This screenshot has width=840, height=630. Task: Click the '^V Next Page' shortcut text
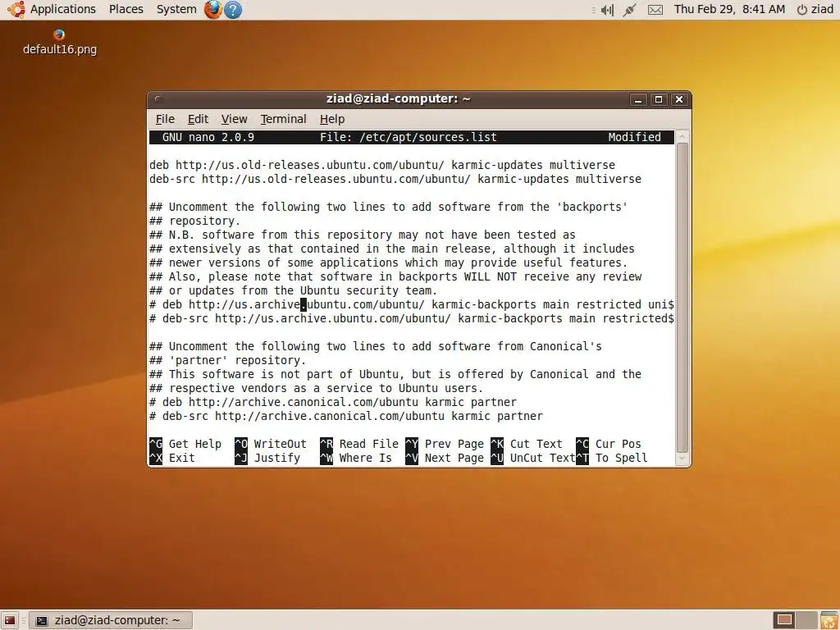[445, 458]
